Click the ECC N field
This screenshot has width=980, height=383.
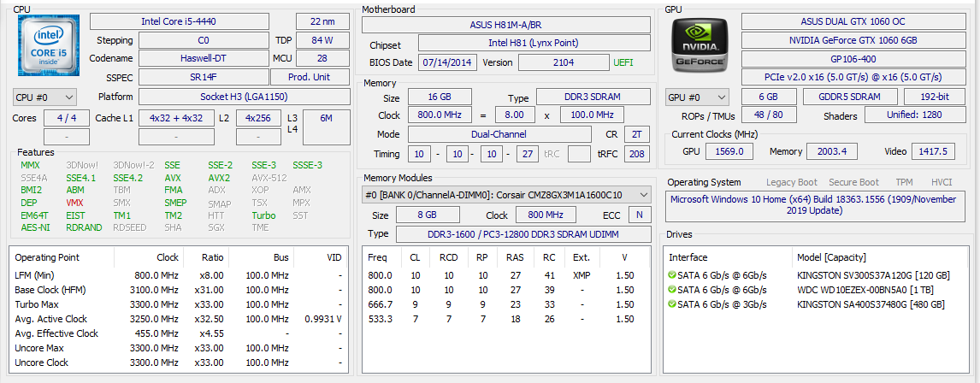point(639,215)
